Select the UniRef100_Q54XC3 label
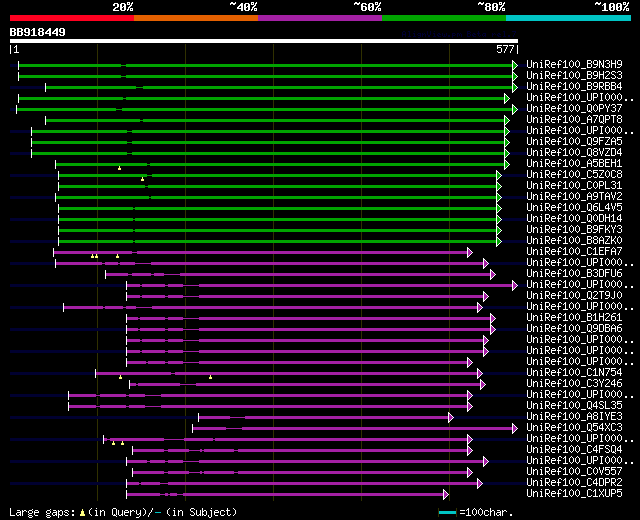The image size is (640, 520). [574, 428]
